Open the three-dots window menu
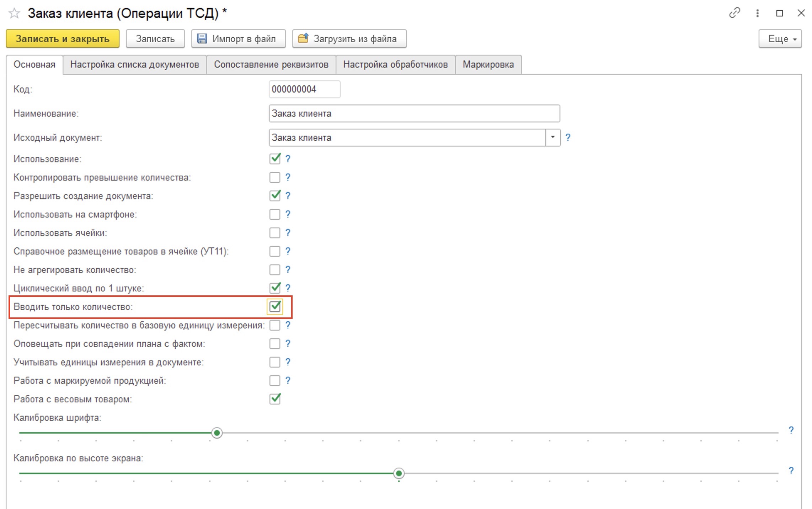Image resolution: width=812 pixels, height=509 pixels. point(757,13)
